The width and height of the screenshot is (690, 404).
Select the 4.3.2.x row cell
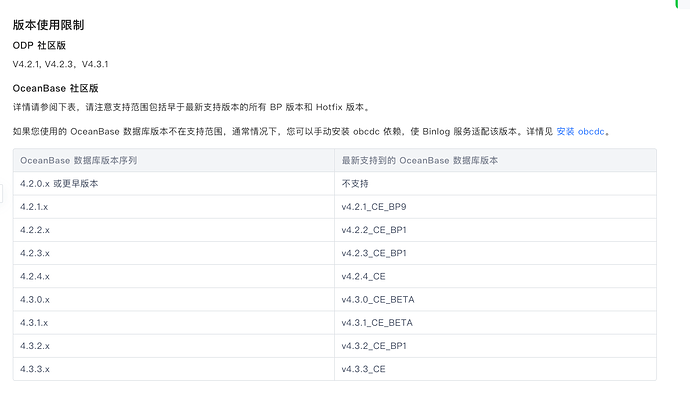pos(35,346)
